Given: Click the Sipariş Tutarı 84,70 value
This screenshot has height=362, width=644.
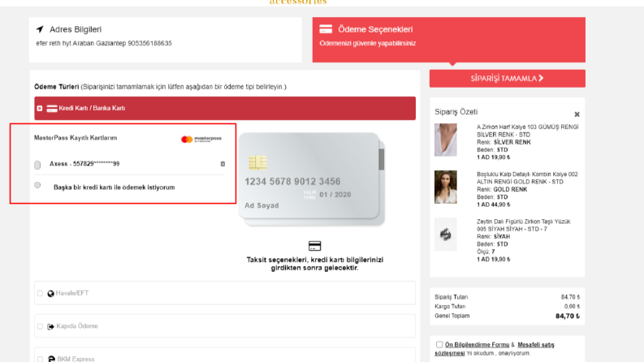Looking at the screenshot, I should [x=570, y=297].
